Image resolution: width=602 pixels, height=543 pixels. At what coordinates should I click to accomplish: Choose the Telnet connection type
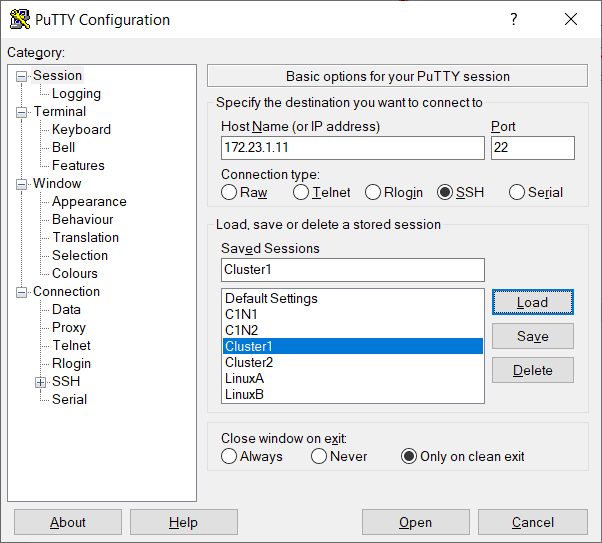click(301, 193)
